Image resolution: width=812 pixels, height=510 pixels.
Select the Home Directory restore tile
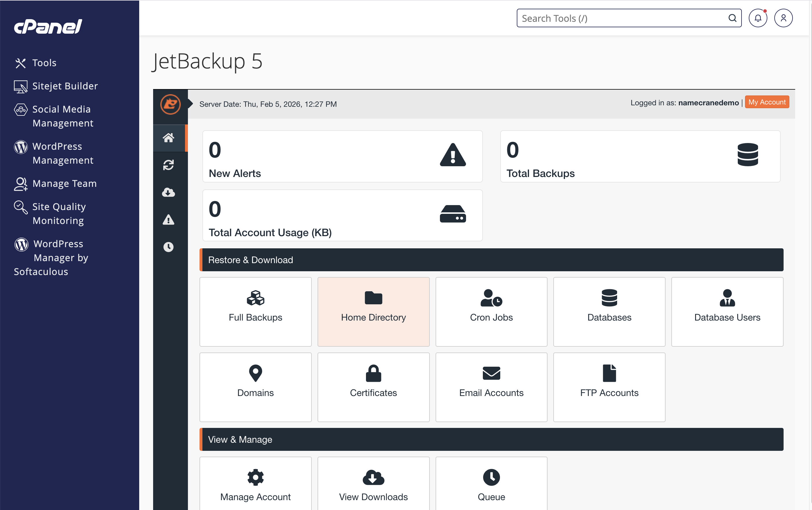coord(373,312)
